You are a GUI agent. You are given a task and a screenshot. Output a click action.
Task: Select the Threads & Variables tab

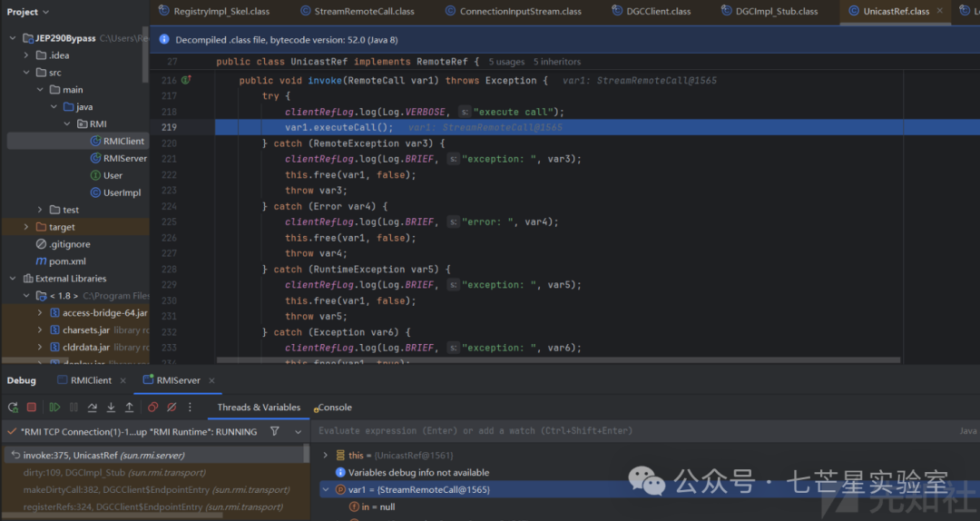(x=259, y=408)
